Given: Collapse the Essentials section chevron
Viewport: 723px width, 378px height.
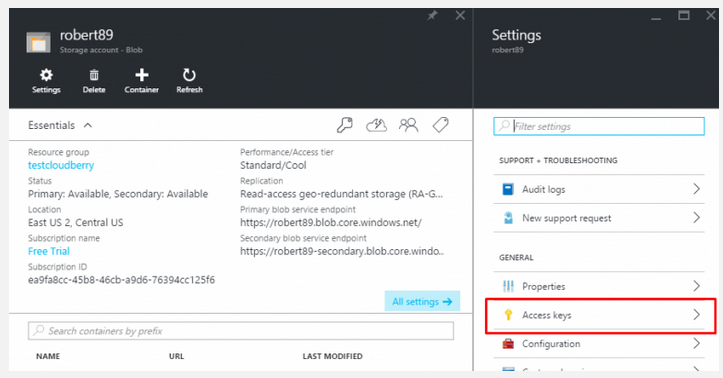Looking at the screenshot, I should pyautogui.click(x=88, y=125).
